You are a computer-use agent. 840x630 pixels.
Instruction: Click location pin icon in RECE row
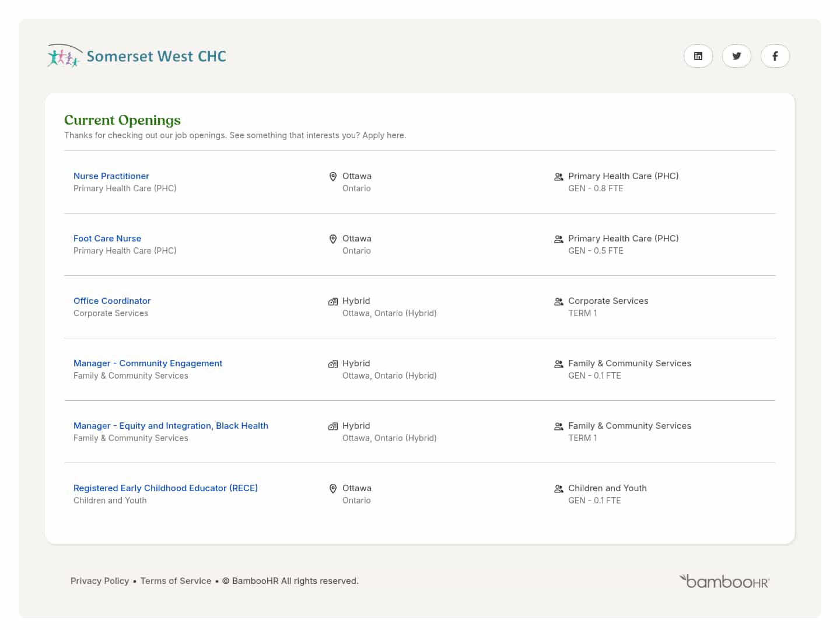pyautogui.click(x=333, y=489)
